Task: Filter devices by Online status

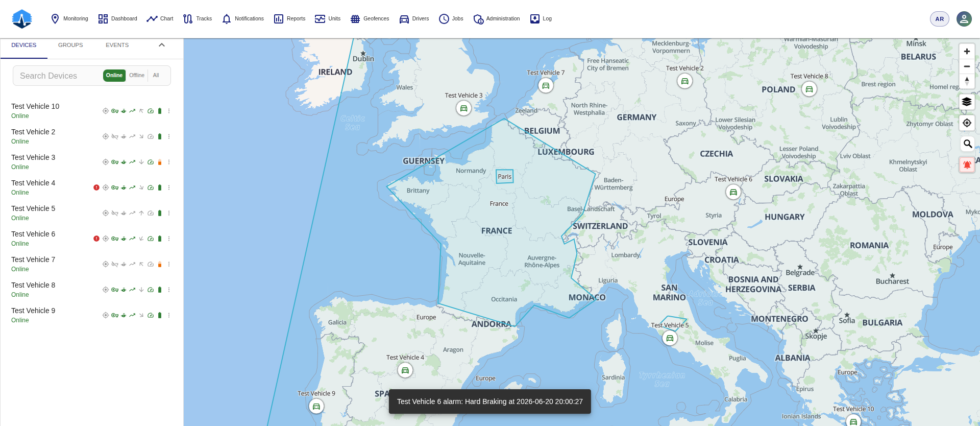Action: click(114, 75)
